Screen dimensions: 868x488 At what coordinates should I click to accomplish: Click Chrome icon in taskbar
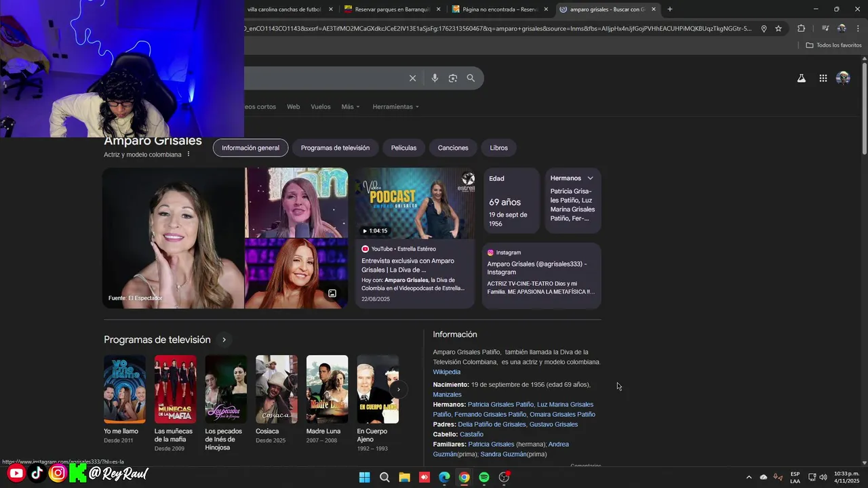tap(464, 477)
